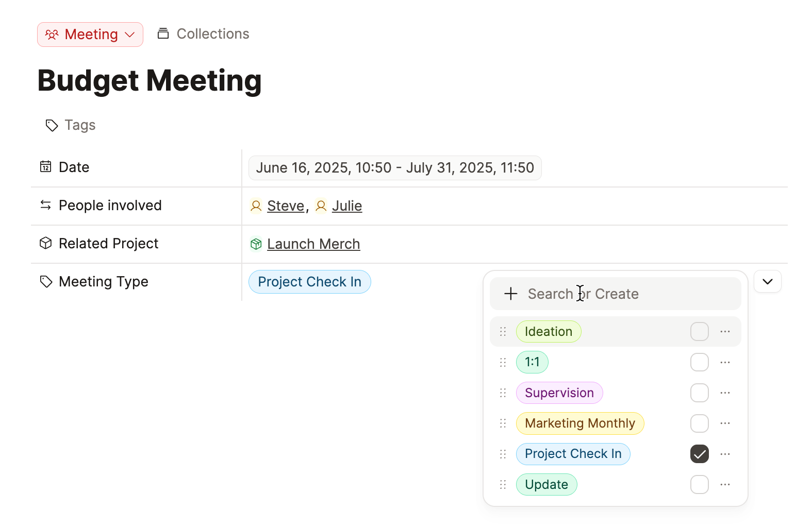Open more options for Supervision
The width and height of the screenshot is (812, 527).
(x=725, y=393)
